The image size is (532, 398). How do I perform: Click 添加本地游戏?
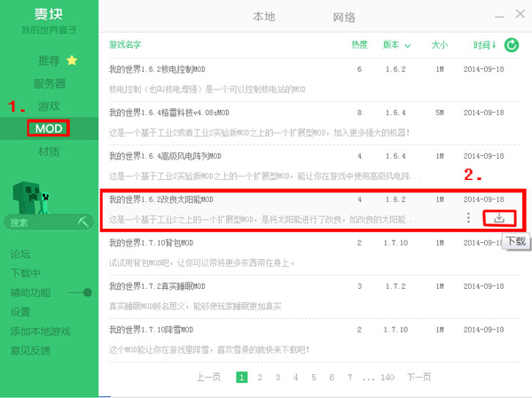point(41,332)
